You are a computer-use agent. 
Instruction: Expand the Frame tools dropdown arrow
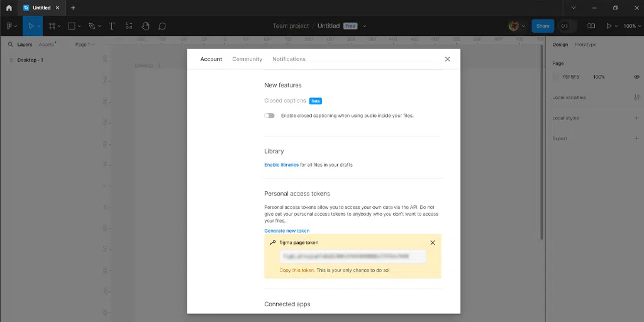point(59,26)
